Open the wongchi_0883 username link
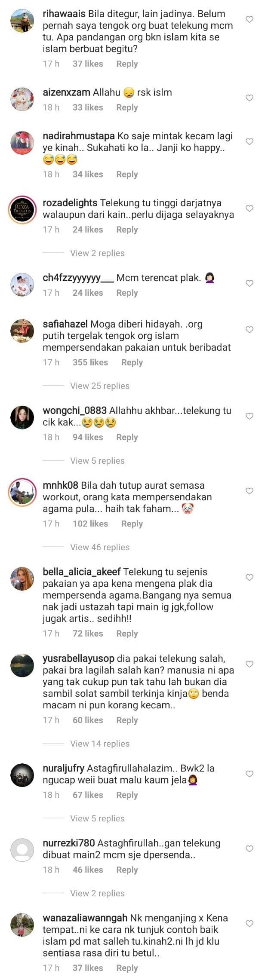This screenshot has height=980, width=268. (74, 410)
